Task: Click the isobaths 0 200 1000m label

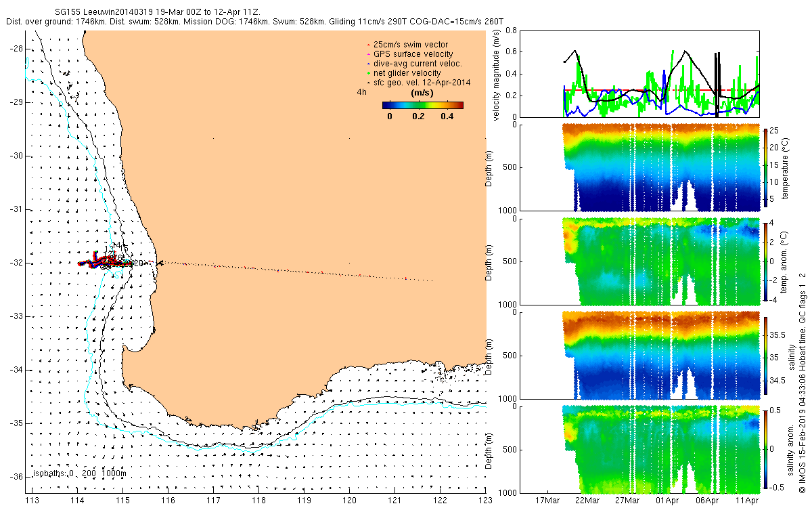Action: tap(79, 473)
